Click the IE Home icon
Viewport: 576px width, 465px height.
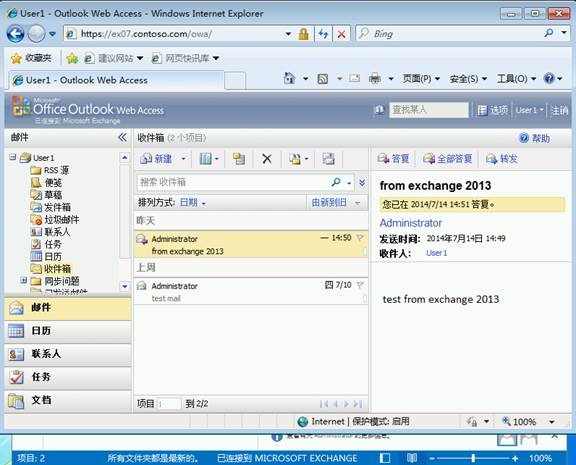click(289, 78)
